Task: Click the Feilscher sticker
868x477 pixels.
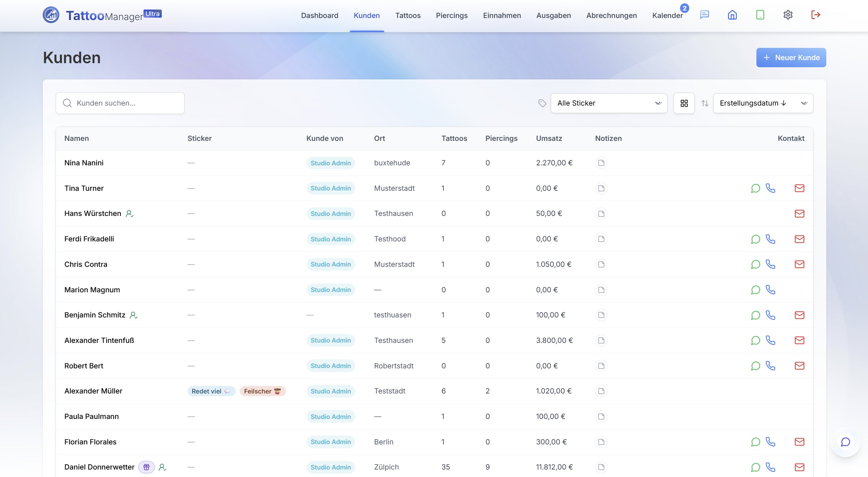Action: (263, 391)
